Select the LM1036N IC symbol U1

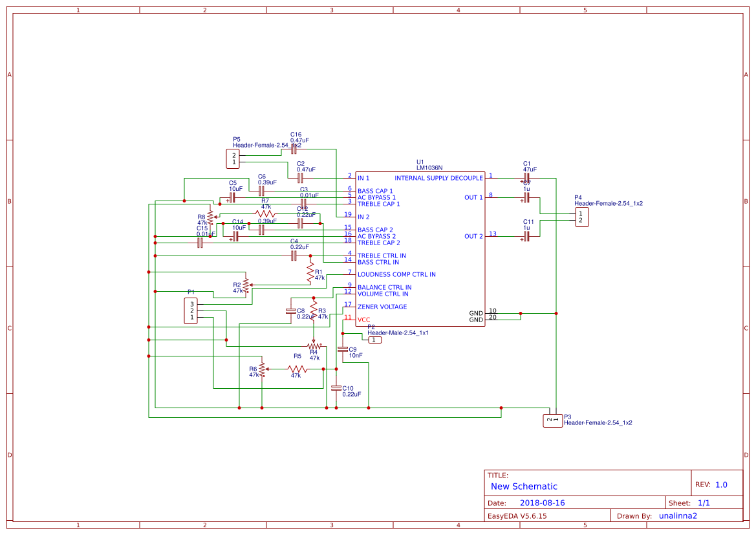(420, 249)
